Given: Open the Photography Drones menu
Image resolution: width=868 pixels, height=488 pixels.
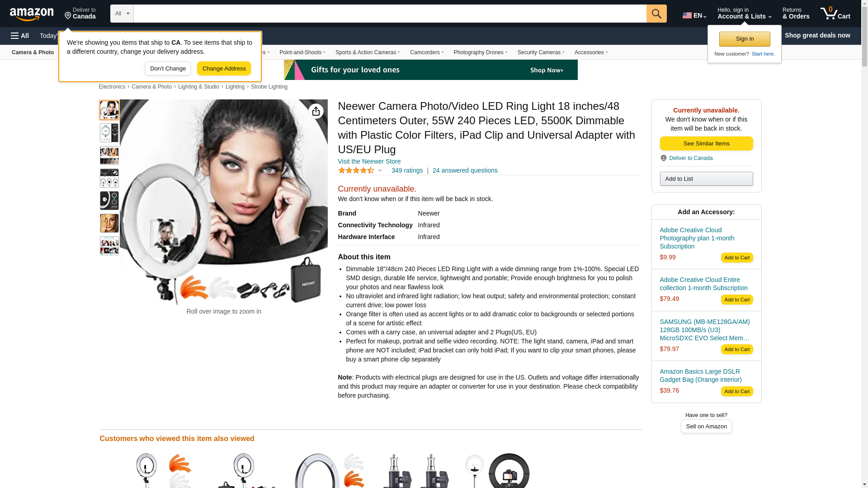Looking at the screenshot, I should 481,52.
